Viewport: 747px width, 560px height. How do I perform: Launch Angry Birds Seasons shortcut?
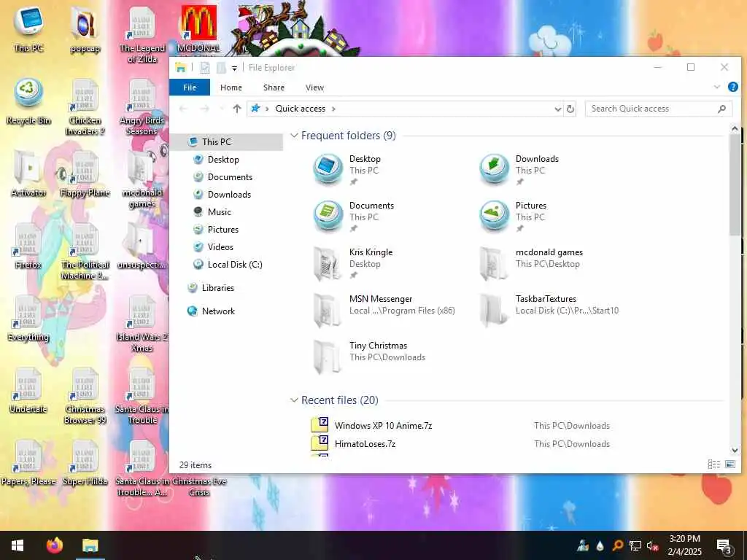click(142, 108)
